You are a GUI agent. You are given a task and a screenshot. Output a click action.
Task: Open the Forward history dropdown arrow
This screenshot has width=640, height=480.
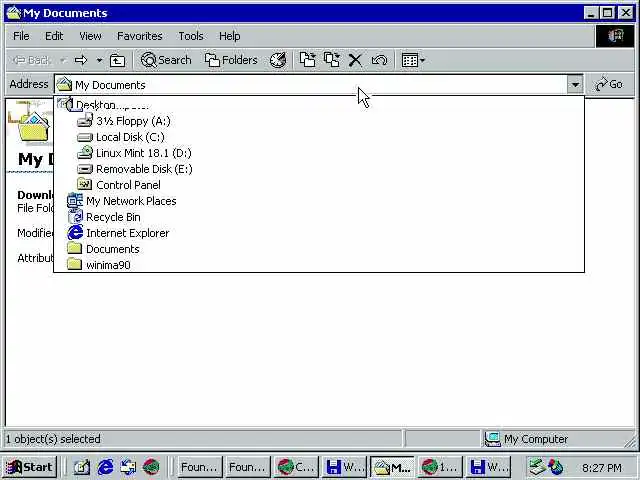pos(99,60)
